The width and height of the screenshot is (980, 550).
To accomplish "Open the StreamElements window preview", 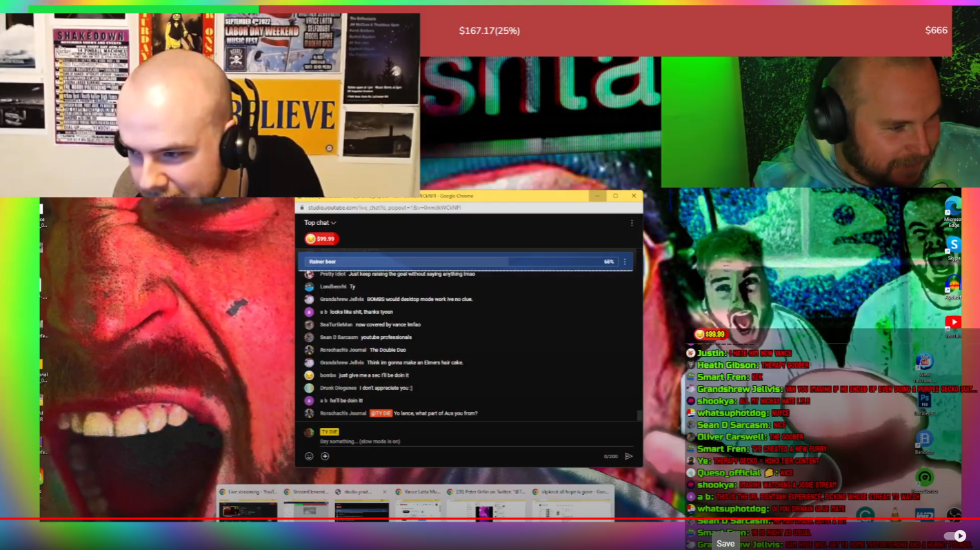I will pyautogui.click(x=305, y=506).
